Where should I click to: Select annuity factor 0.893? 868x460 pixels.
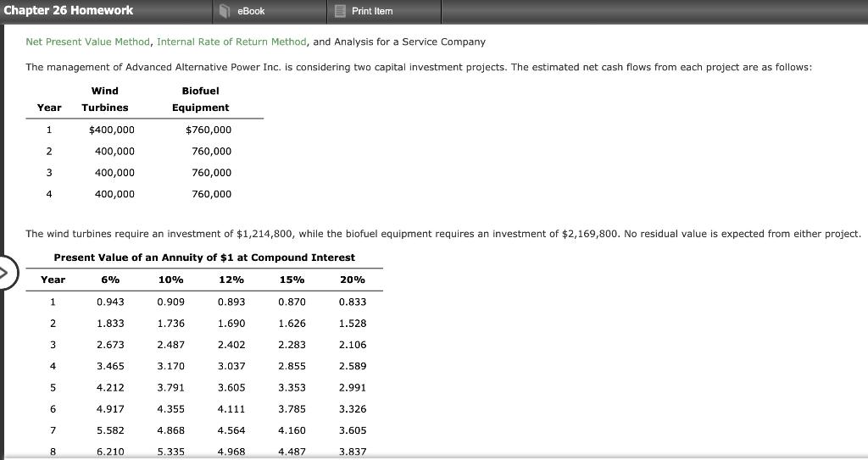click(231, 302)
